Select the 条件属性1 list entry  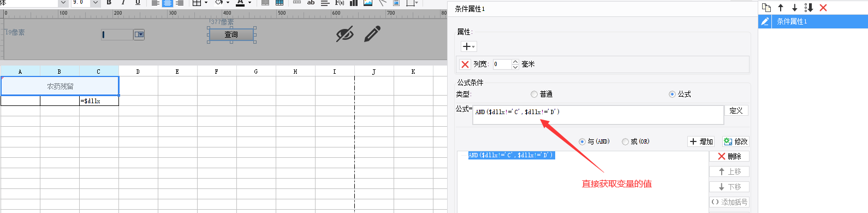pyautogui.click(x=813, y=21)
